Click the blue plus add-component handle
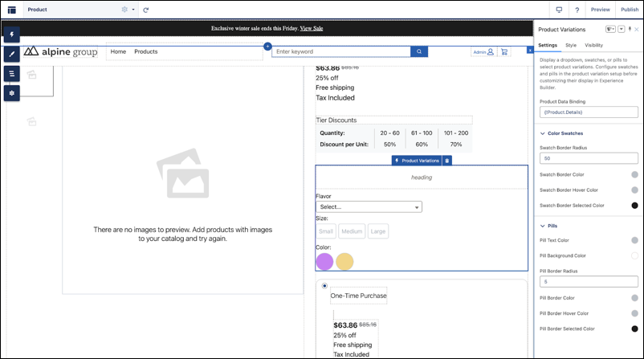 point(267,47)
